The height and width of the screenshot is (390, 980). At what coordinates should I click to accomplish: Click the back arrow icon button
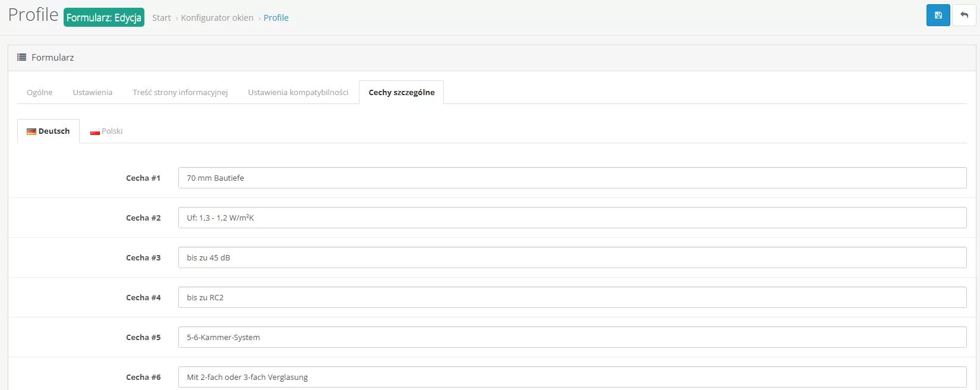pos(964,15)
